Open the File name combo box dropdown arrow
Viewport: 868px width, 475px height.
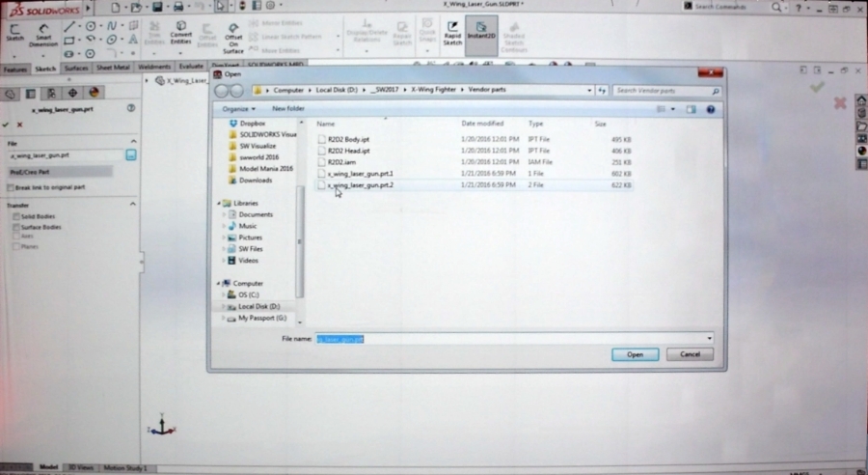(x=709, y=338)
